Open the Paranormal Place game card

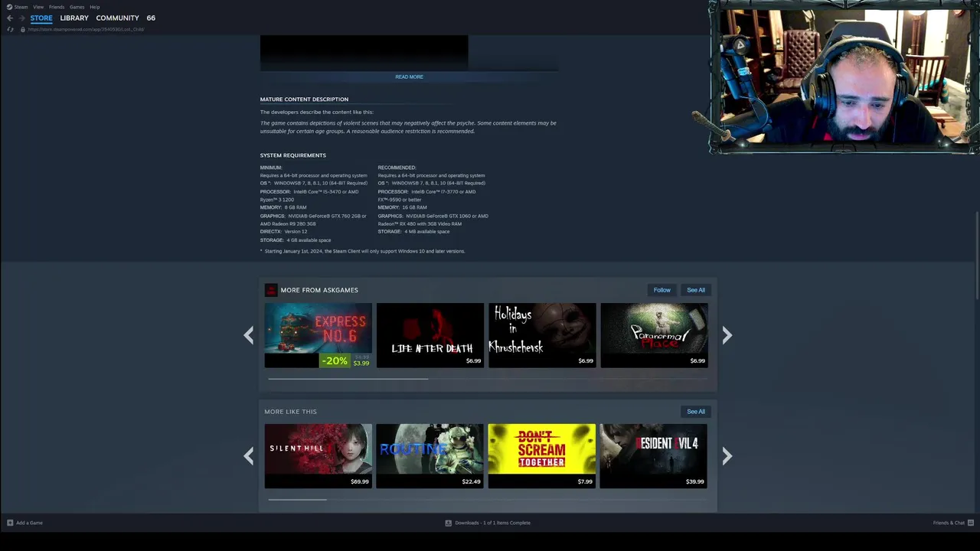[x=654, y=335]
